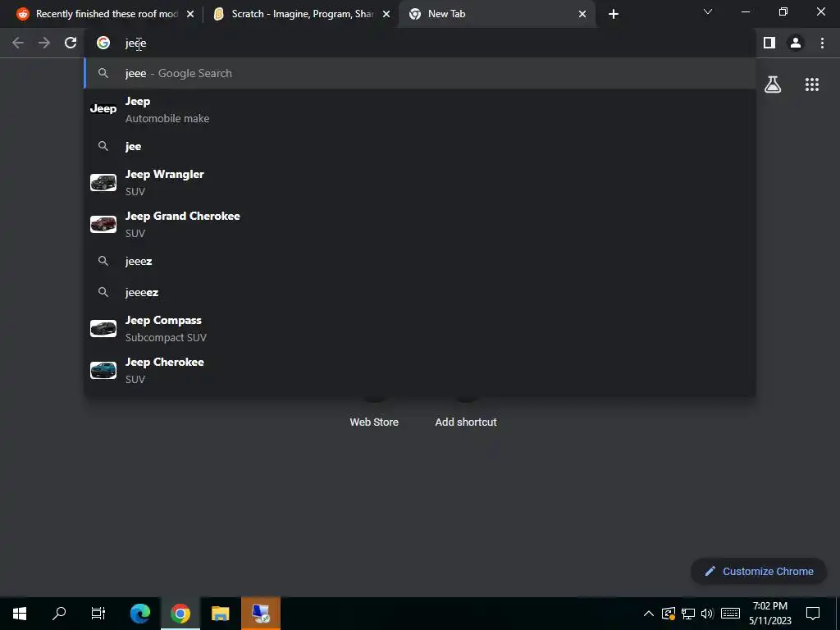Select the 'jeeez' suggestion
This screenshot has height=630, width=840.
pyautogui.click(x=420, y=261)
